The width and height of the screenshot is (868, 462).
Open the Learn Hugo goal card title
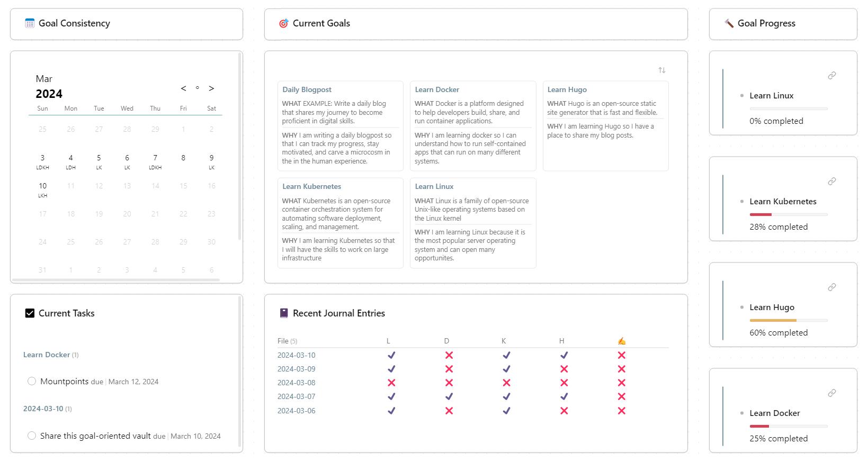pos(567,89)
